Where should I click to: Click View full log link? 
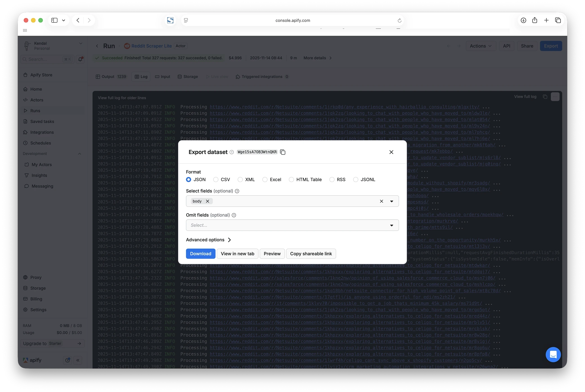pyautogui.click(x=525, y=97)
